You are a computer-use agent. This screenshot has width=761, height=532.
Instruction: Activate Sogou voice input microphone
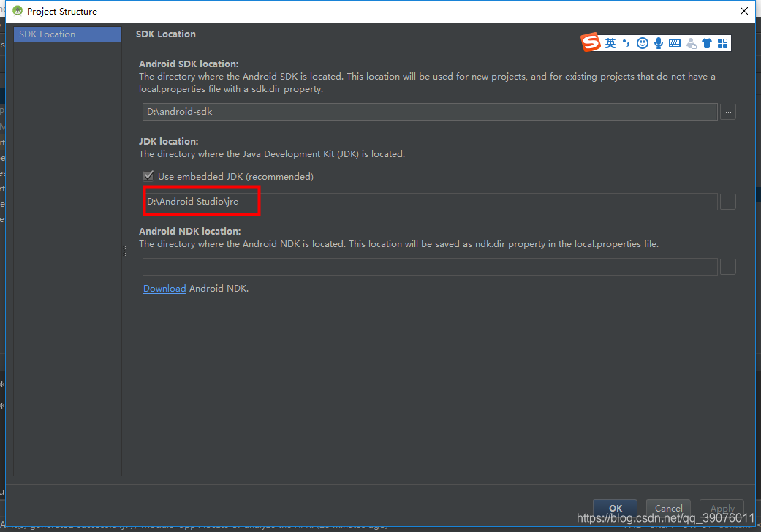pos(659,43)
